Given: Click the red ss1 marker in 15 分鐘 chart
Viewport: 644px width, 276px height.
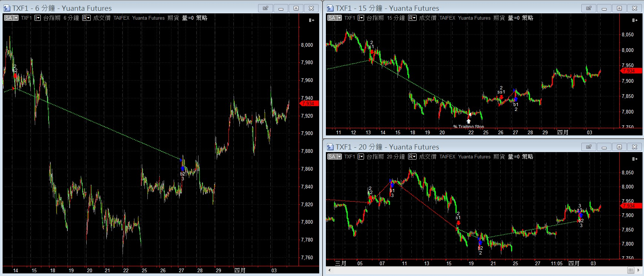Looking at the screenshot, I should [x=501, y=97].
